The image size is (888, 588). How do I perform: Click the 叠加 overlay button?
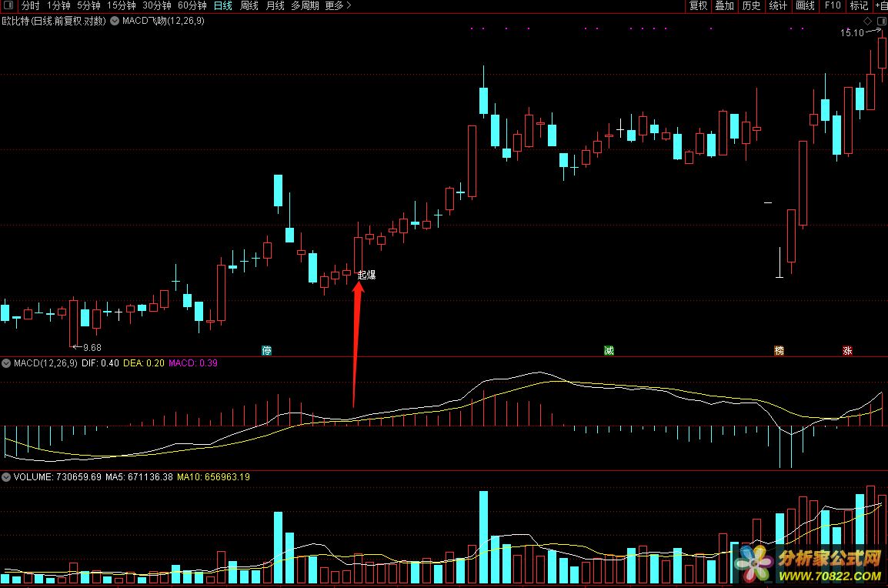point(724,5)
